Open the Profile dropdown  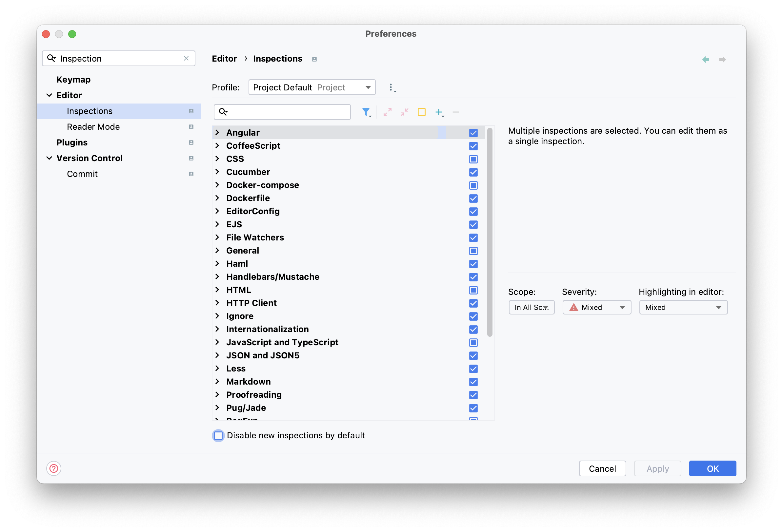point(311,87)
